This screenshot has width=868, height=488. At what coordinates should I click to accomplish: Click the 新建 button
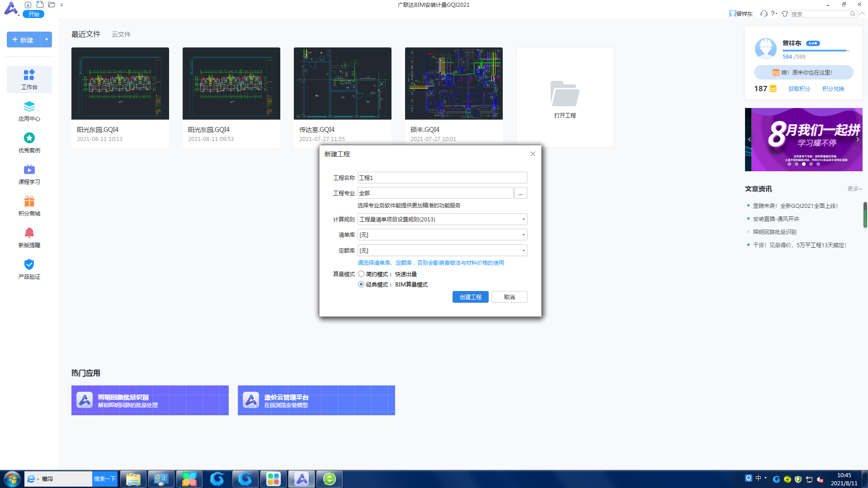[24, 40]
